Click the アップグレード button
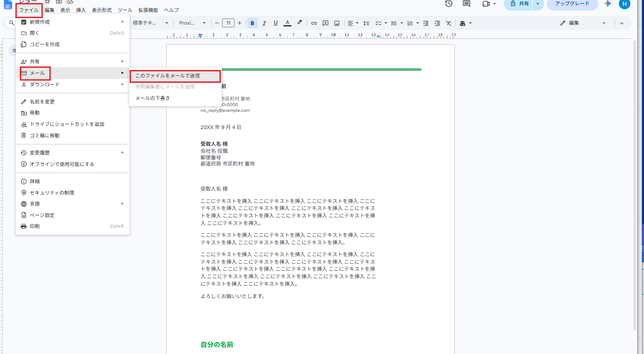 pos(572,4)
